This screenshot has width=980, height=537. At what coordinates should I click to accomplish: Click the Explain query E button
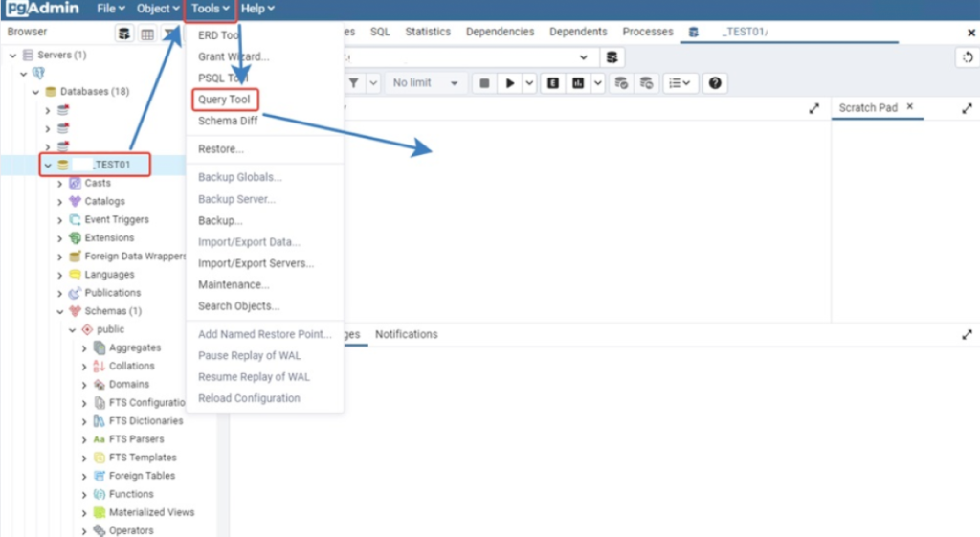tap(553, 83)
